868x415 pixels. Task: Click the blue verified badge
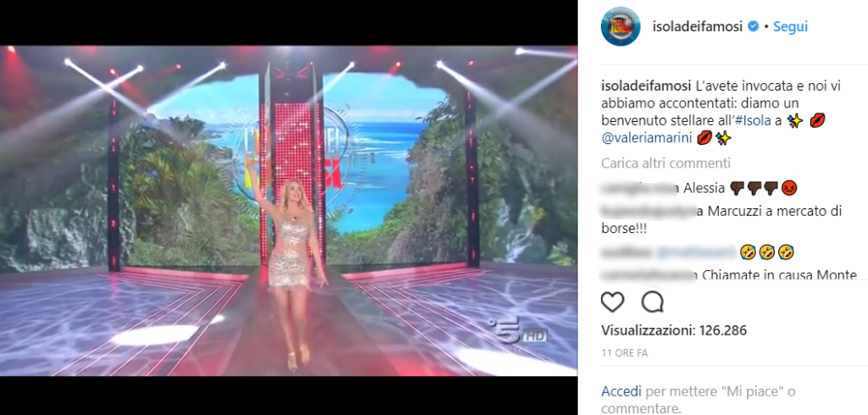coord(754,26)
